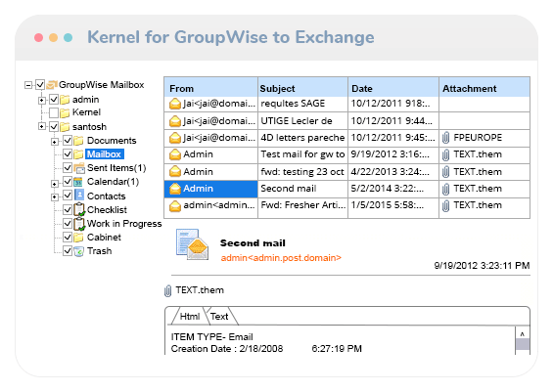Sort by the Subject column header
This screenshot has width=553, height=392.
coord(303,87)
